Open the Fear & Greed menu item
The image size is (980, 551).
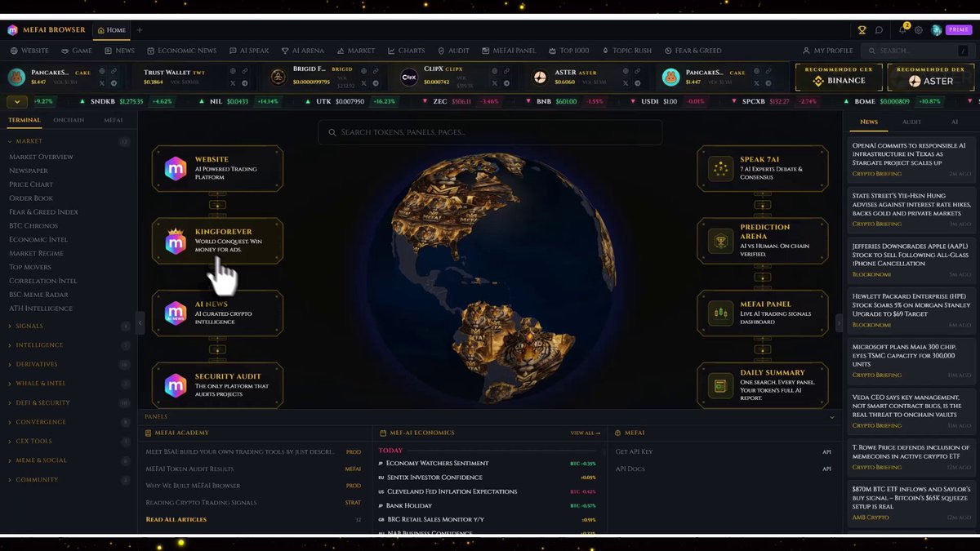693,51
